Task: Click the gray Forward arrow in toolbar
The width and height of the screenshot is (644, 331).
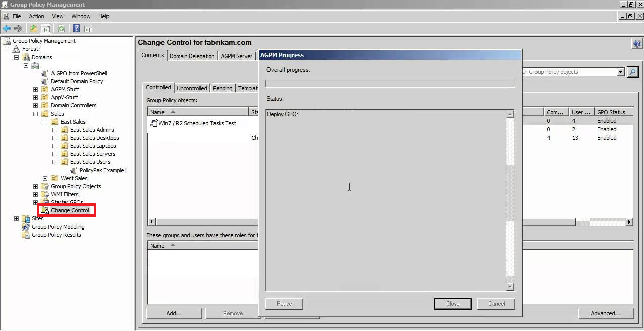Action: click(x=18, y=29)
